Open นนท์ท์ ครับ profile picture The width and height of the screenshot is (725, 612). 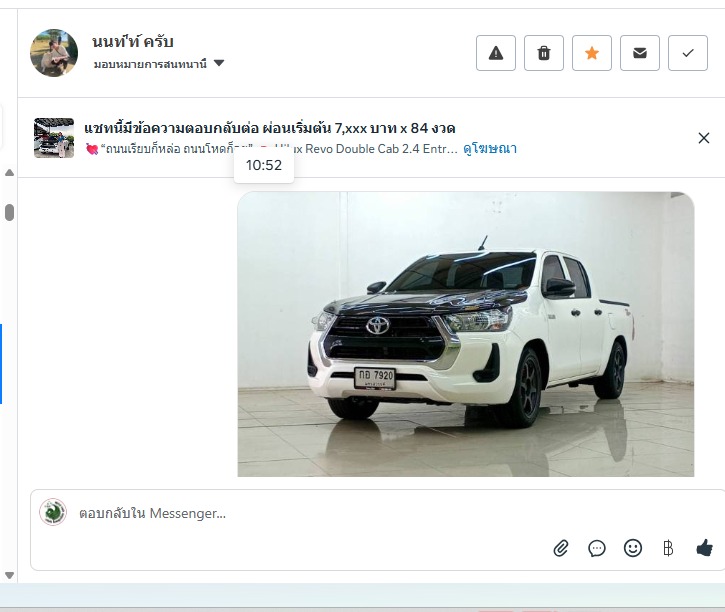54,53
